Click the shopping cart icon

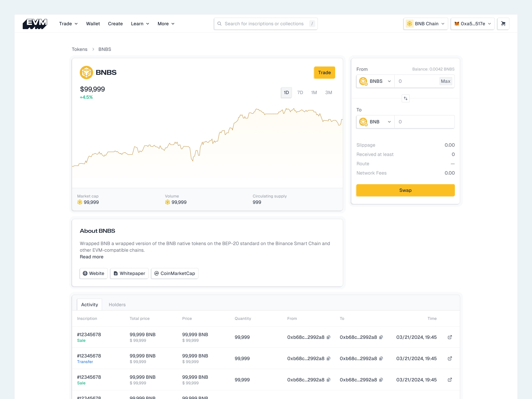click(503, 23)
